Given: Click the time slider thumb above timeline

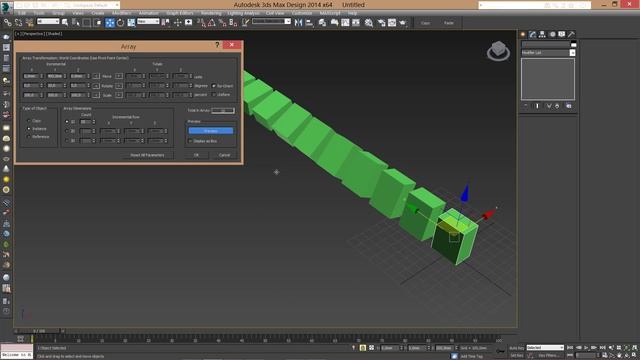Looking at the screenshot, I should click(39, 331).
